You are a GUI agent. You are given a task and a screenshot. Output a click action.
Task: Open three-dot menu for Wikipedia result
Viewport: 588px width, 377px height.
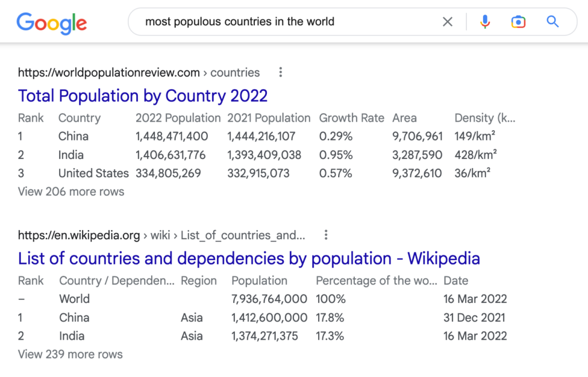click(x=326, y=235)
